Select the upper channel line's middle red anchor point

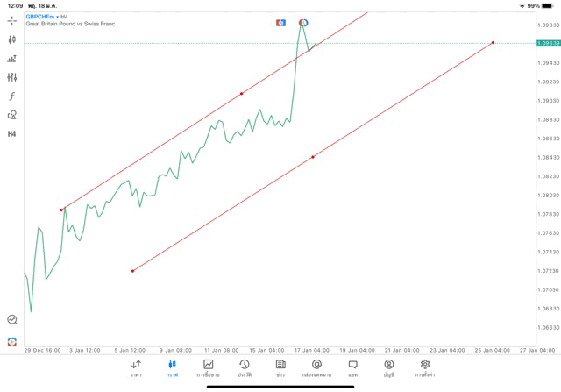[242, 93]
